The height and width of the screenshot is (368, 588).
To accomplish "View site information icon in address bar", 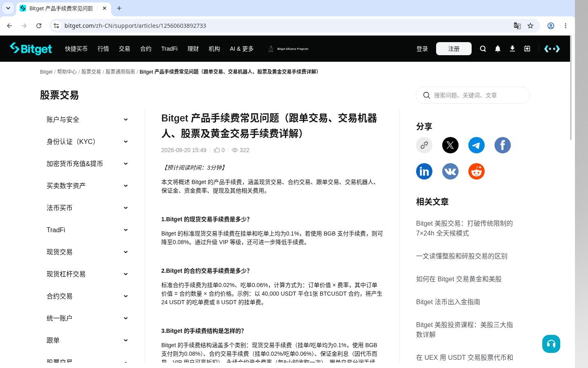I will (56, 26).
